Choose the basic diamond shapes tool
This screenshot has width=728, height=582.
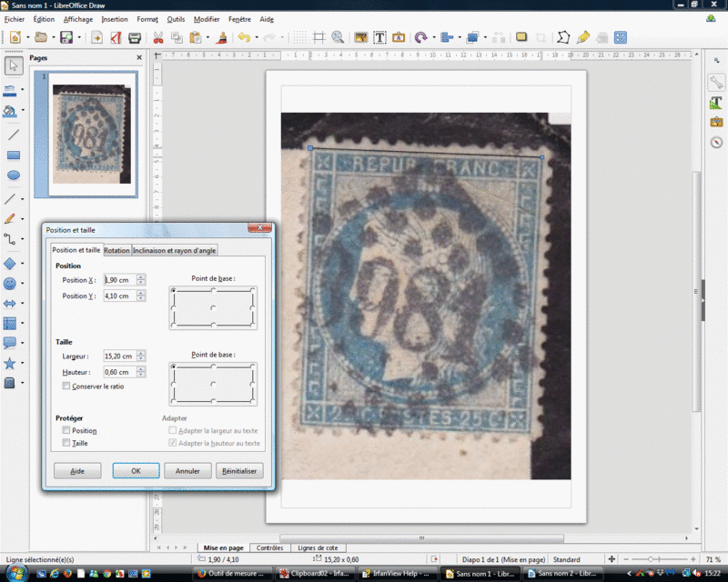[x=10, y=263]
